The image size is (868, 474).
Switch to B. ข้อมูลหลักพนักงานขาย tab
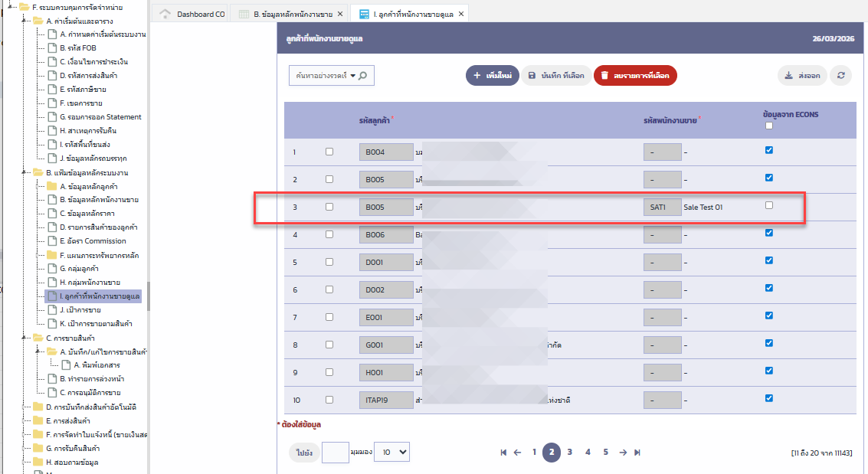click(298, 15)
